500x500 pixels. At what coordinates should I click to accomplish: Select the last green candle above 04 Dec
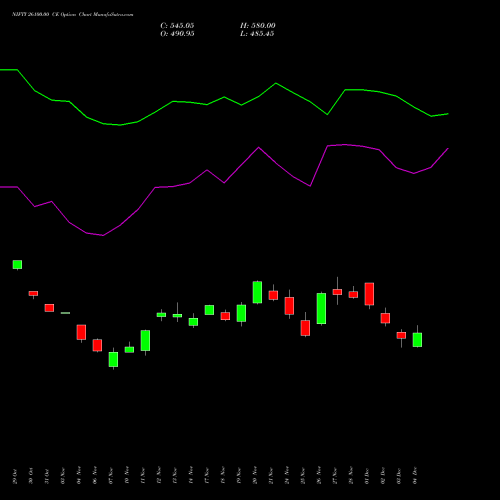point(417,340)
